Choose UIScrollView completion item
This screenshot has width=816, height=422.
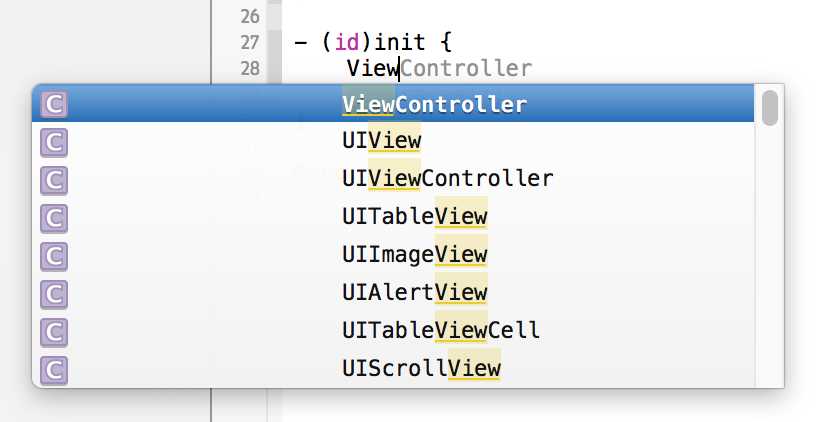pyautogui.click(x=393, y=368)
